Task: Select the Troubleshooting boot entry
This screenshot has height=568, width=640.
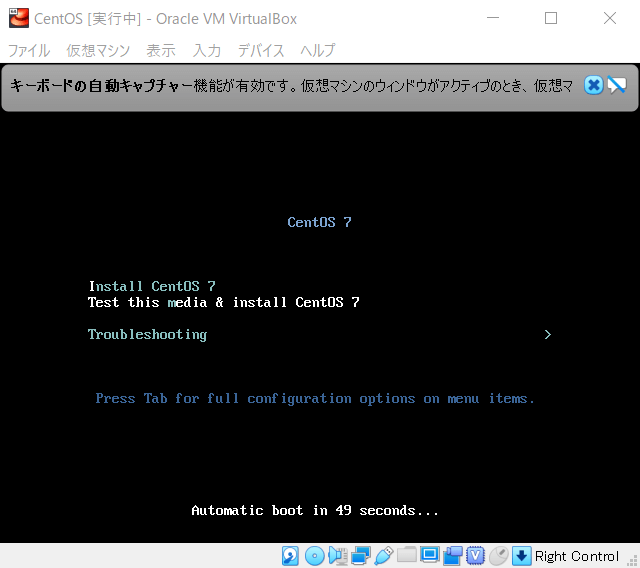Action: 147,335
